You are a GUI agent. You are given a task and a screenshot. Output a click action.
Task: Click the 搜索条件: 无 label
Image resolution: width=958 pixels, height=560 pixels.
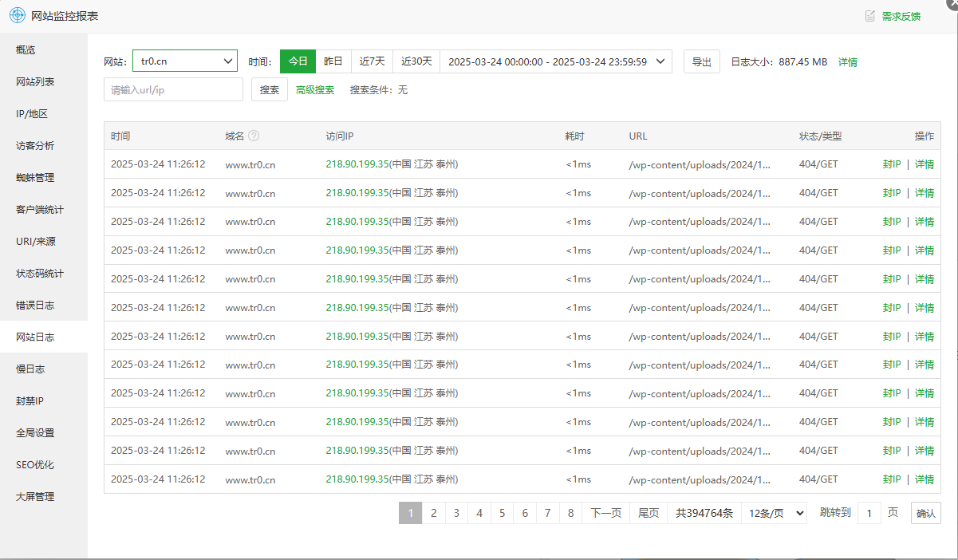point(379,90)
